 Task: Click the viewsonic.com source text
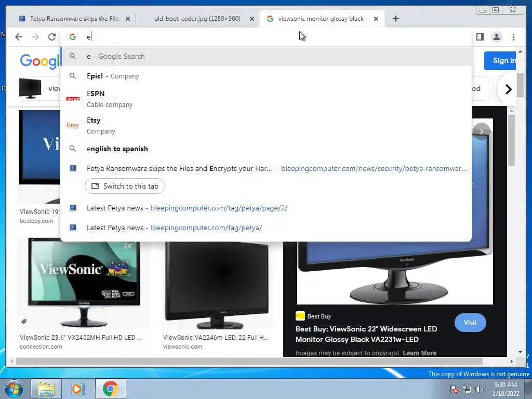coord(182,347)
